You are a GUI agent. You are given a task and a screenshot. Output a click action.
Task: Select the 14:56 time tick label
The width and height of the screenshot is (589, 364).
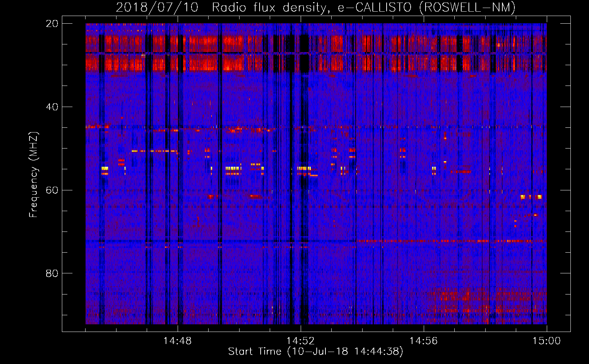[x=423, y=341]
